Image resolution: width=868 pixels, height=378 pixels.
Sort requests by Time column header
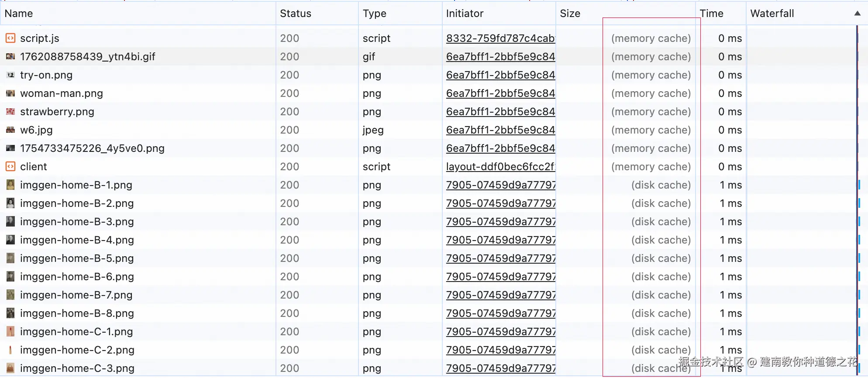coord(712,14)
